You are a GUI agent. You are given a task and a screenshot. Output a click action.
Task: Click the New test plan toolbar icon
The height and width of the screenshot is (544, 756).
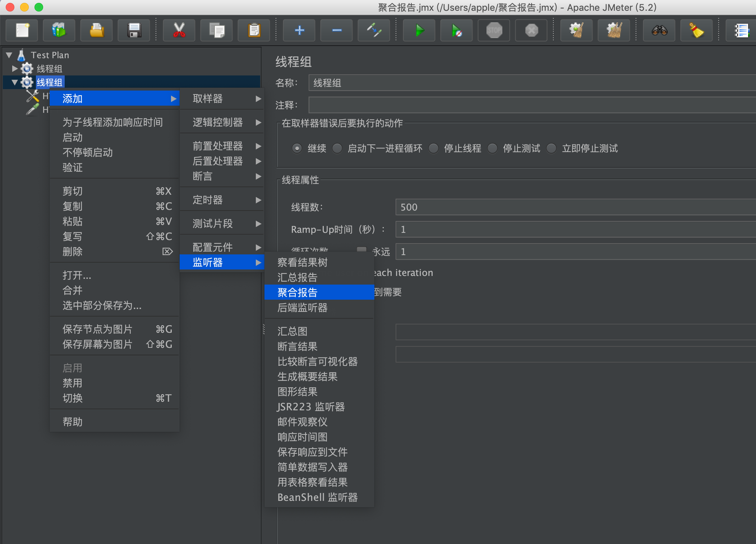click(x=22, y=30)
